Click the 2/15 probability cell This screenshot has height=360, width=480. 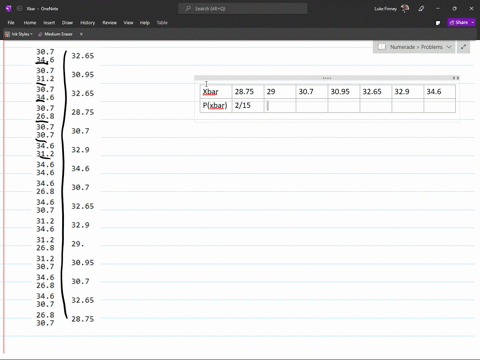coord(248,106)
